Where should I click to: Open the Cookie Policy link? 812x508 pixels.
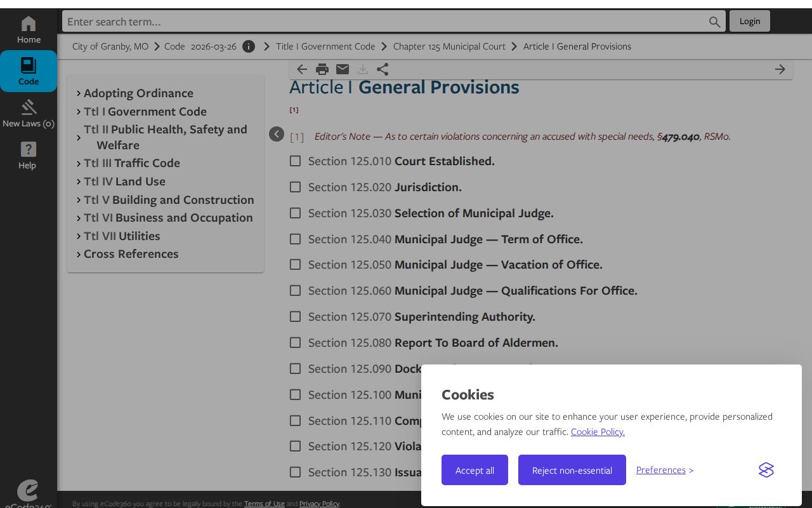coord(598,432)
